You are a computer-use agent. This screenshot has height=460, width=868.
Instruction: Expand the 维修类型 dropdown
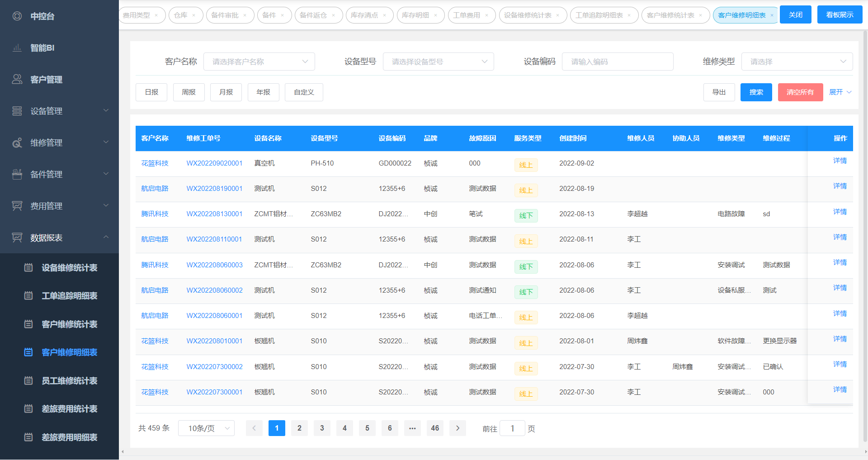tap(797, 62)
